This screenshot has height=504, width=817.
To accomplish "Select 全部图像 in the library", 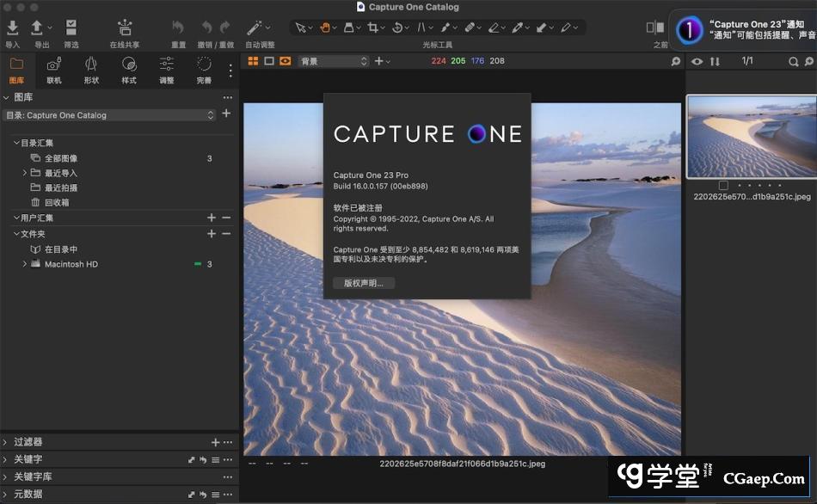I will coord(61,158).
